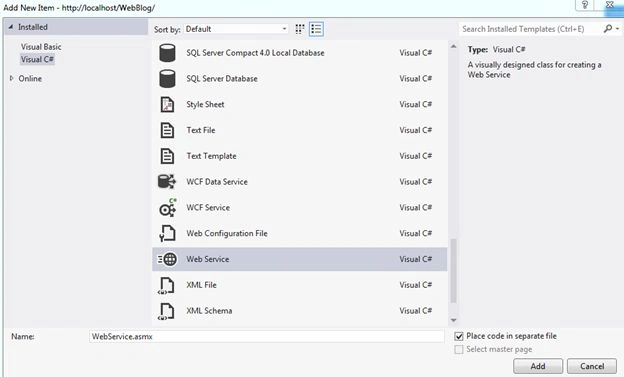The height and width of the screenshot is (377, 624).
Task: Open the Sort by Default dropdown
Action: [236, 29]
